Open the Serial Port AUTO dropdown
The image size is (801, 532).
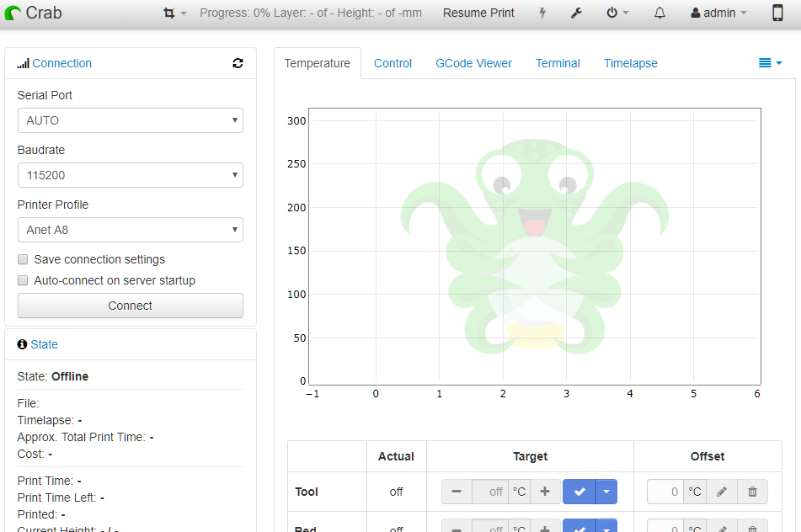[x=131, y=120]
